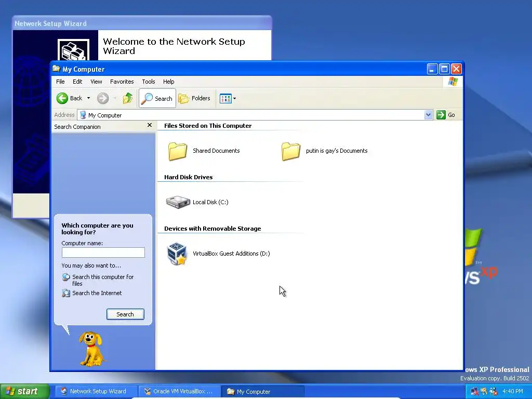Screen dimensions: 532x399
Task: Minimize the My Computer window
Action: (x=432, y=69)
